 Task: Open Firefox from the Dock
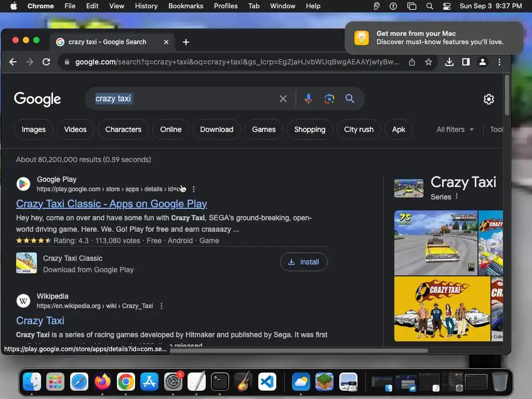[x=102, y=382]
